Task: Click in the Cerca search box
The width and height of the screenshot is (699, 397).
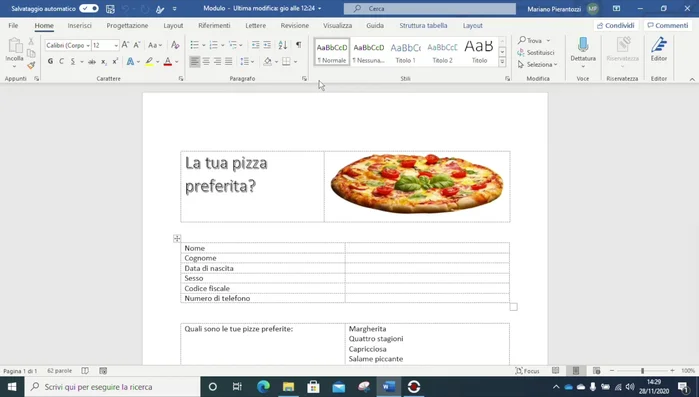Action: tap(430, 8)
